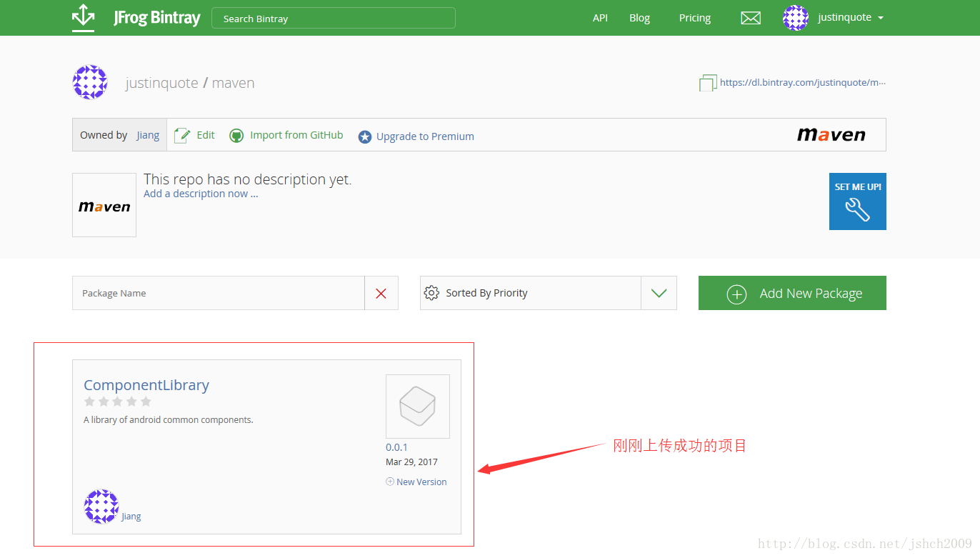
Task: Click the maven repo thumbnail image
Action: point(104,205)
